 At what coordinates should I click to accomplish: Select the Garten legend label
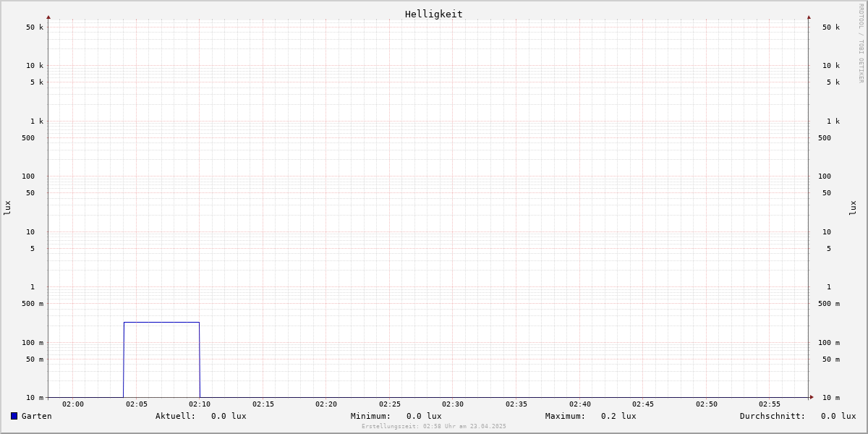37,416
